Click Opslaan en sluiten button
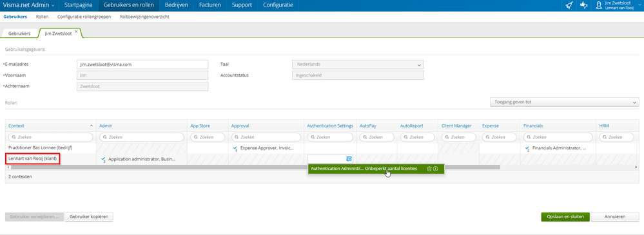Image resolution: width=644 pixels, height=235 pixels. point(565,216)
